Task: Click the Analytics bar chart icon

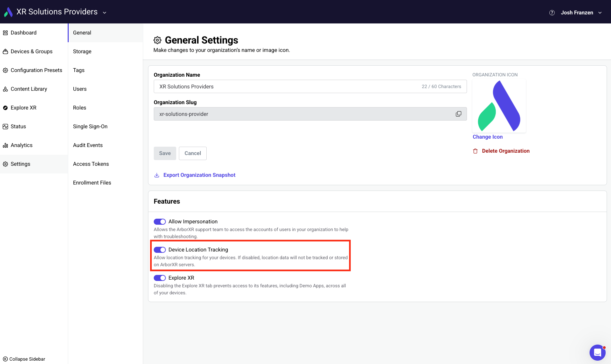Action: click(x=5, y=145)
